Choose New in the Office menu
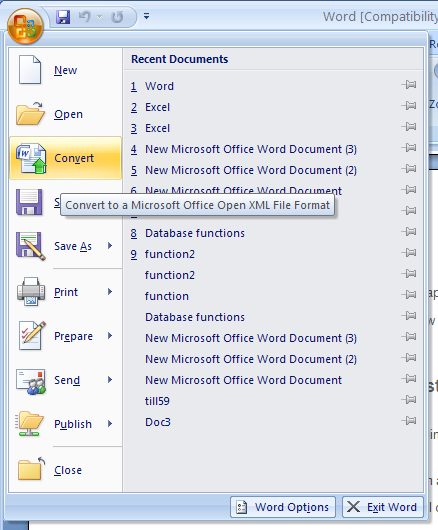Screen dimensions: 438x530 (x=66, y=70)
